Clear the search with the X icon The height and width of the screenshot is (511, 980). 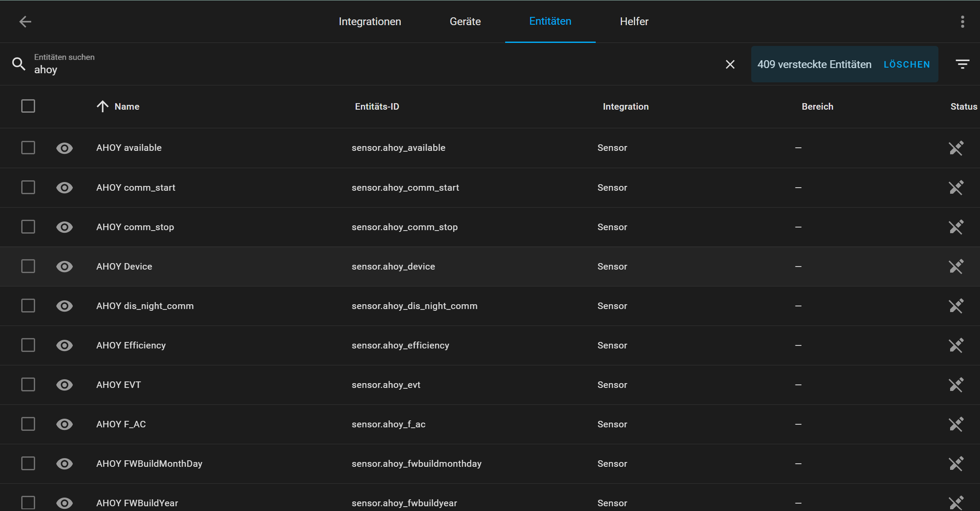pyautogui.click(x=730, y=64)
